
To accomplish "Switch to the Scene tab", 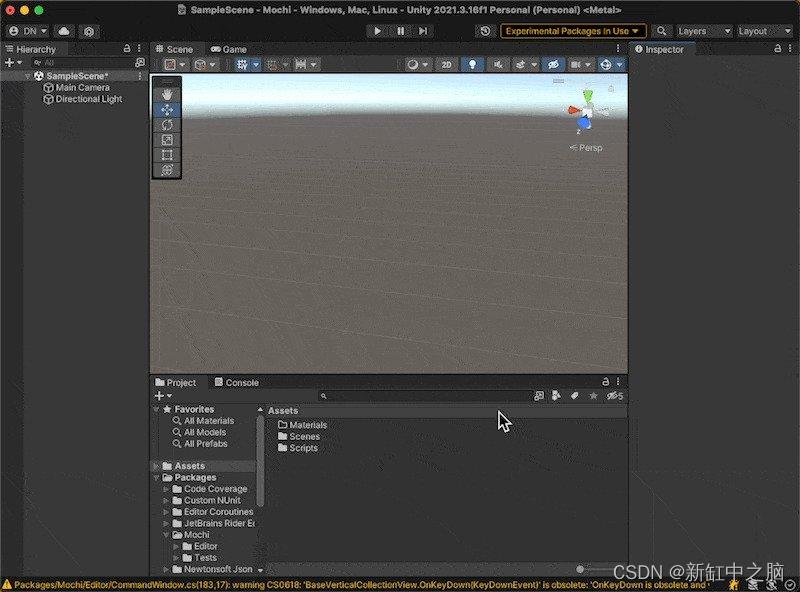I will [174, 50].
